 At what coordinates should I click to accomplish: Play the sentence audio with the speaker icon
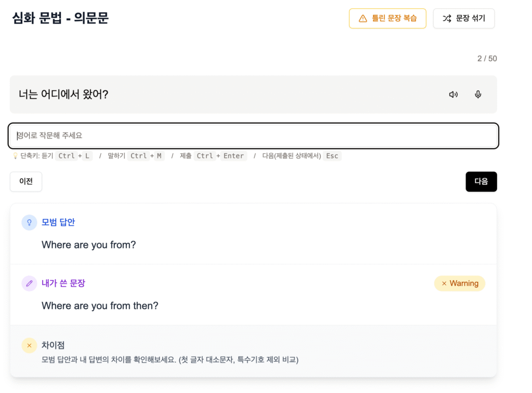[x=453, y=95]
